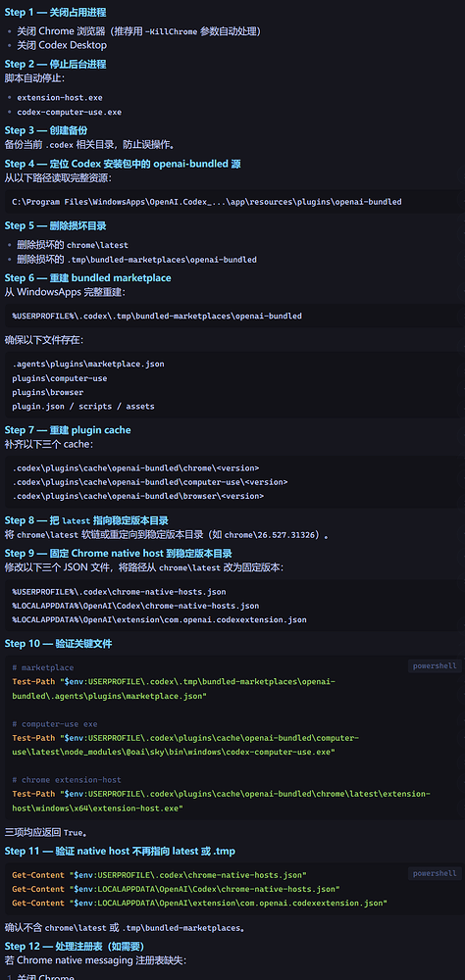465x980 pixels.
Task: Click the # marketplace comment line
Action: point(42,667)
